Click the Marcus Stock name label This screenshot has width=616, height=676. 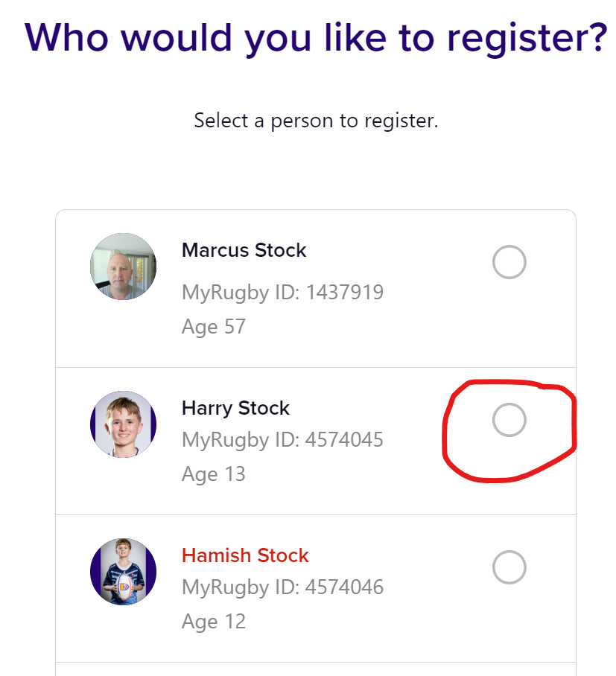click(x=244, y=250)
